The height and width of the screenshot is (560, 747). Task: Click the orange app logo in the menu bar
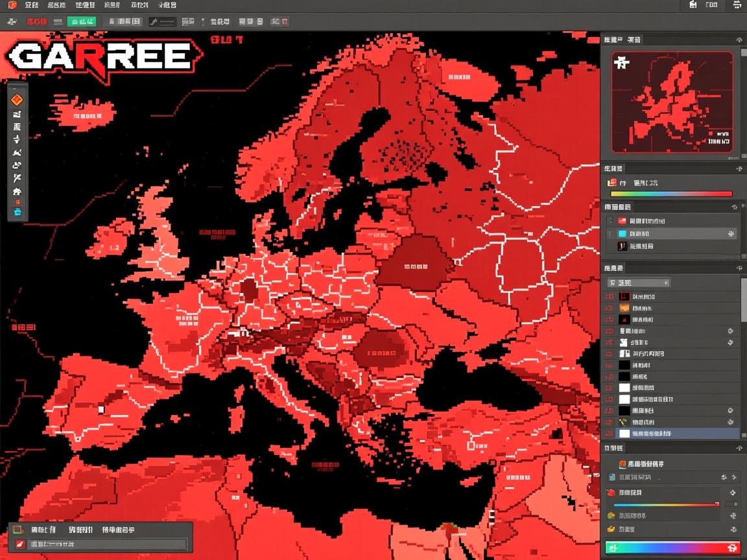coord(12,5)
